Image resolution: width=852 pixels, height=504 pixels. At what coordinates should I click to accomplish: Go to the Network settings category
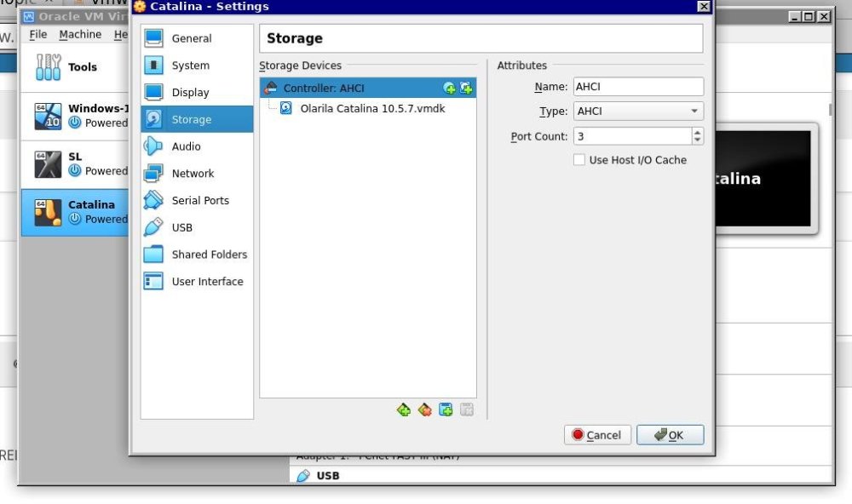click(197, 174)
